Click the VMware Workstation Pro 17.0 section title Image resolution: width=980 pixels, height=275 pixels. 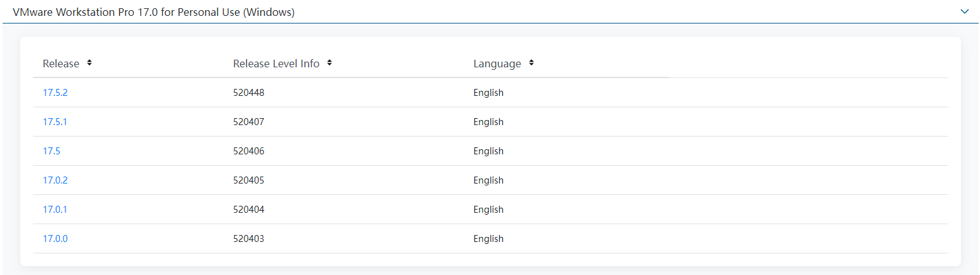(154, 12)
